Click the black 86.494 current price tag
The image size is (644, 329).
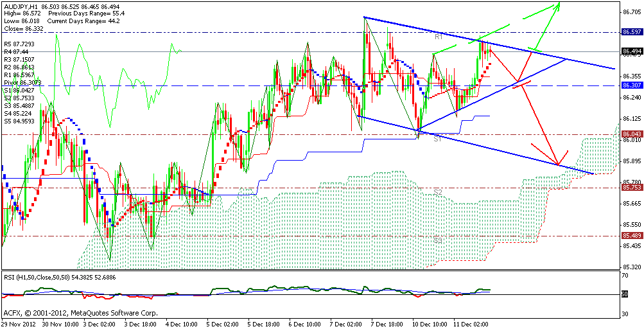632,51
